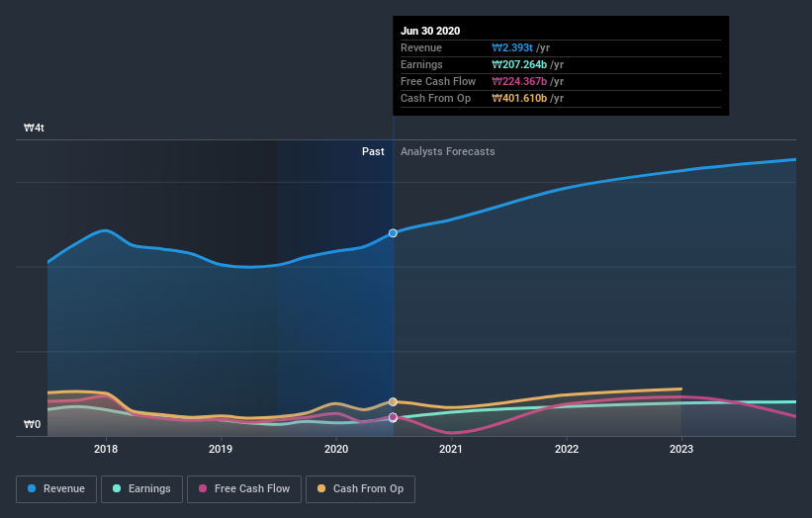Click the ₩4t y-axis label
The width and height of the screenshot is (812, 518).
(35, 128)
